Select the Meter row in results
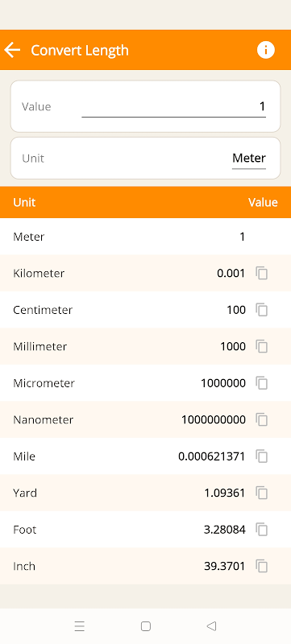 pos(145,237)
